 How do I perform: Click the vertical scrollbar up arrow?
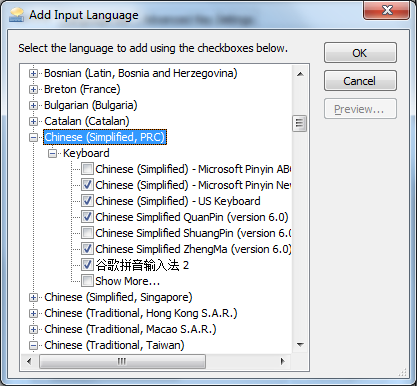point(300,74)
